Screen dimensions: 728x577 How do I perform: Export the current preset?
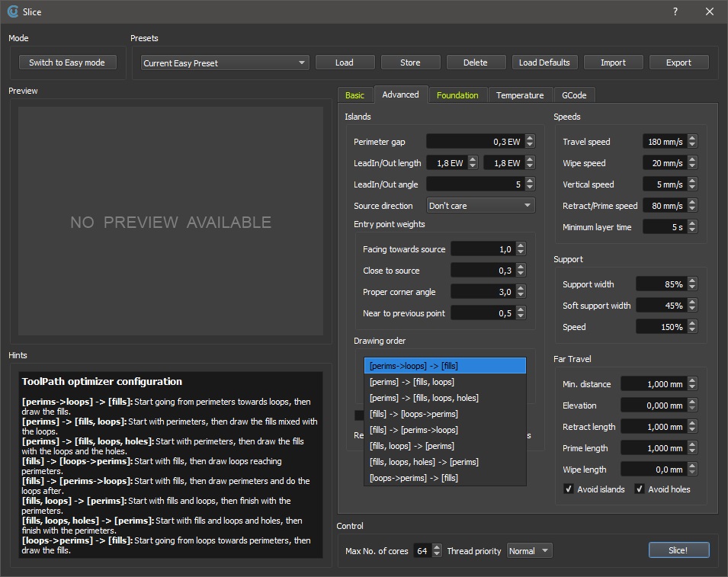(x=678, y=63)
